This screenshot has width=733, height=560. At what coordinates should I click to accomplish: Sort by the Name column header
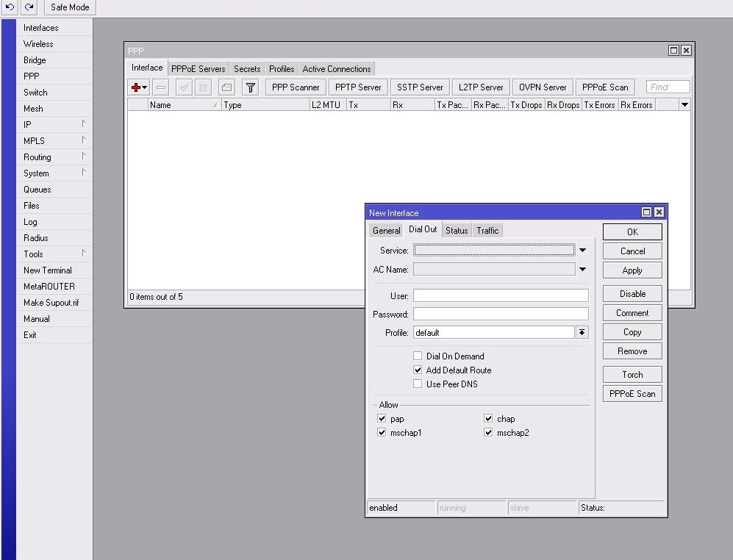[x=185, y=104]
